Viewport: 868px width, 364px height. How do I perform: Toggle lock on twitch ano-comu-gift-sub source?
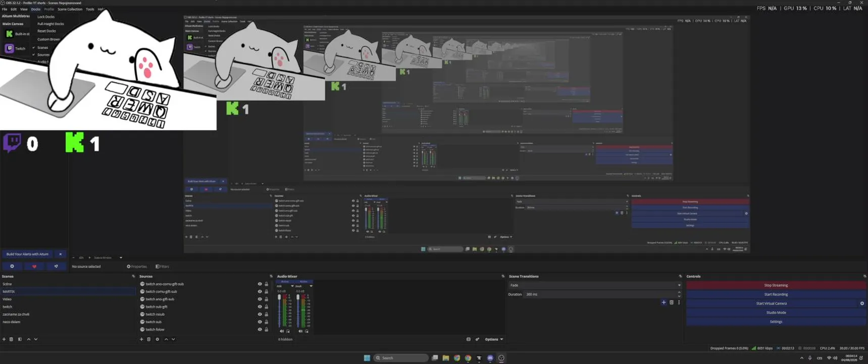point(267,284)
